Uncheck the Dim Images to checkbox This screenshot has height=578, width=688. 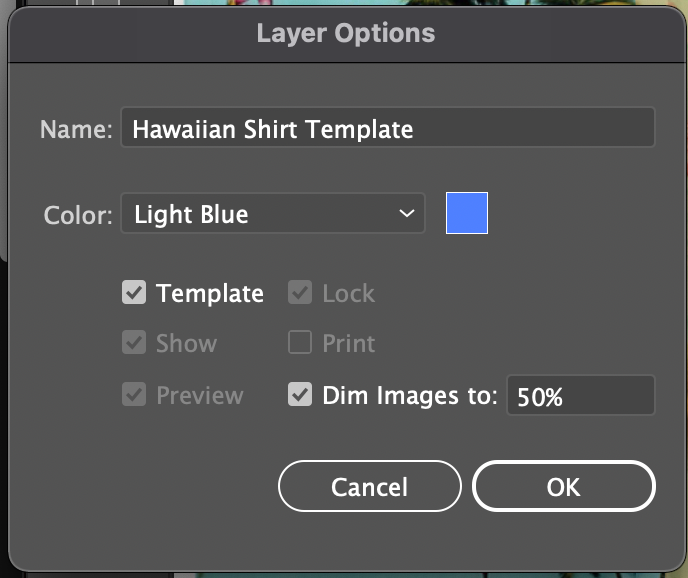[x=300, y=394]
